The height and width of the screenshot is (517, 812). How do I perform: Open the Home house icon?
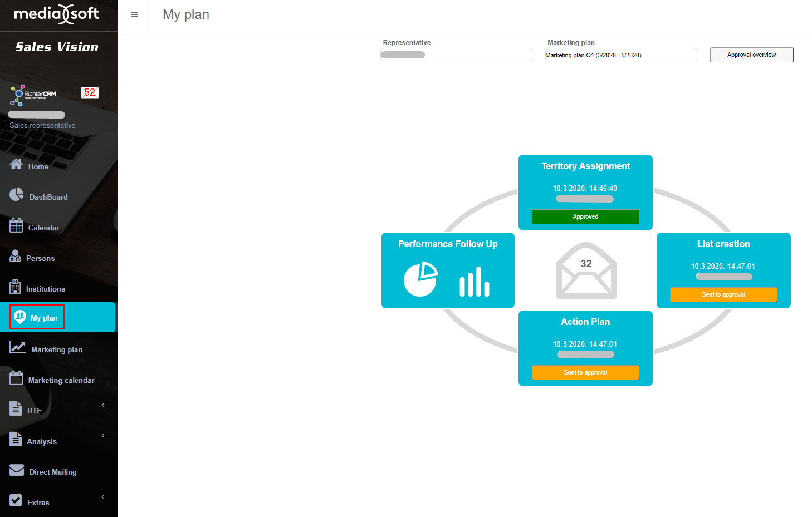16,164
